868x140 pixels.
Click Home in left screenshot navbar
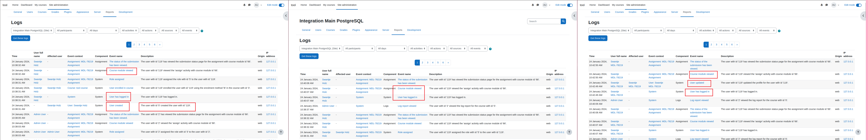click(x=15, y=5)
